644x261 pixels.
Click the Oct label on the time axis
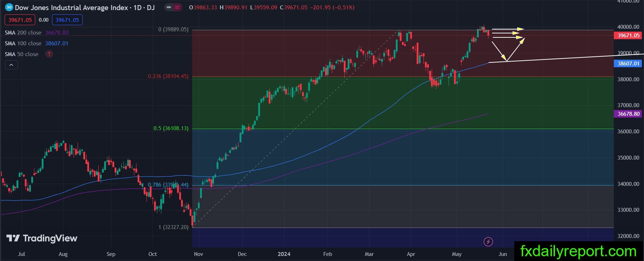coord(153,254)
